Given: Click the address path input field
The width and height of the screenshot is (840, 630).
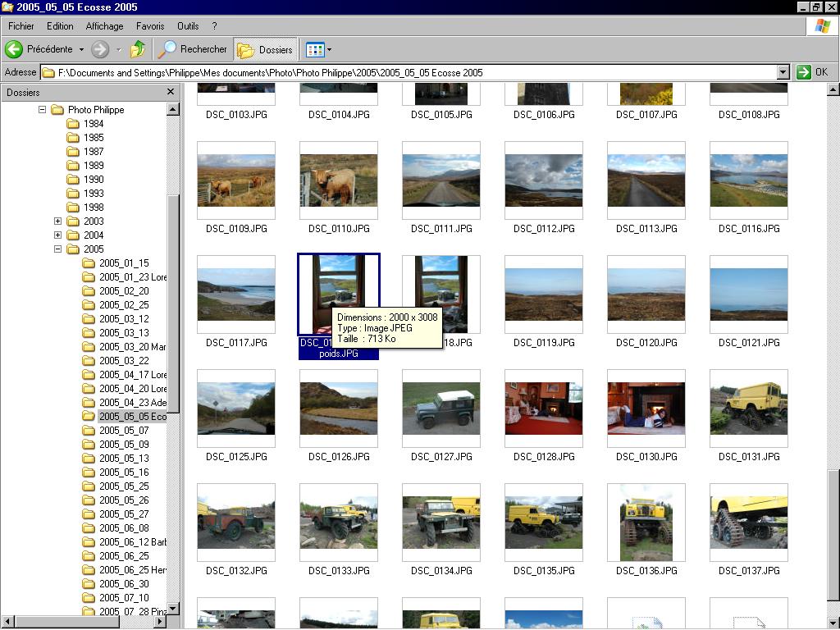Looking at the screenshot, I should coord(410,72).
